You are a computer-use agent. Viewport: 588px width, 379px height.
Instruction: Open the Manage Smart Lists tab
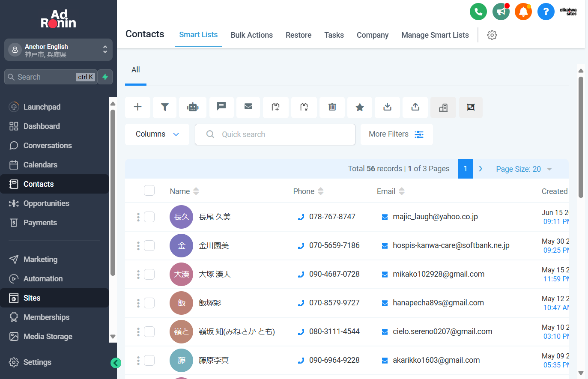(x=435, y=35)
